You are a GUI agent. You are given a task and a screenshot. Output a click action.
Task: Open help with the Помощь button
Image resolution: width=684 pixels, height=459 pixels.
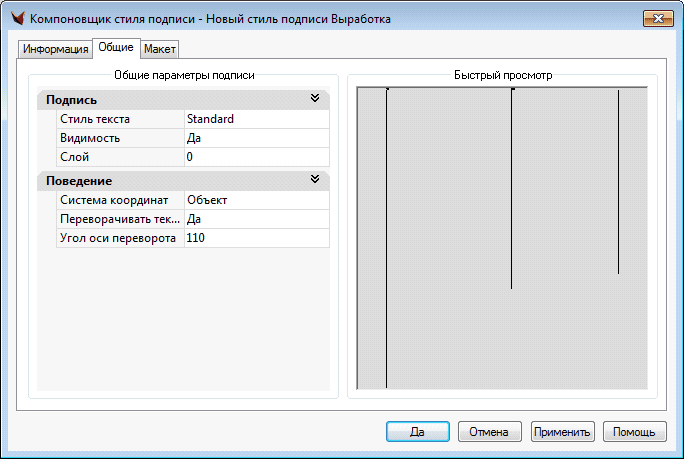(634, 432)
